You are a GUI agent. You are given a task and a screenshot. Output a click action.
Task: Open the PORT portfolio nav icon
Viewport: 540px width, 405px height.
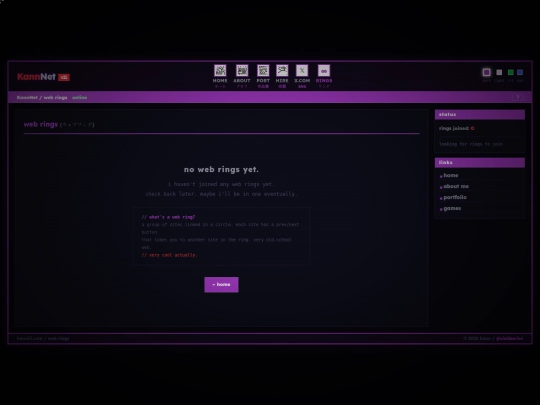pyautogui.click(x=263, y=76)
